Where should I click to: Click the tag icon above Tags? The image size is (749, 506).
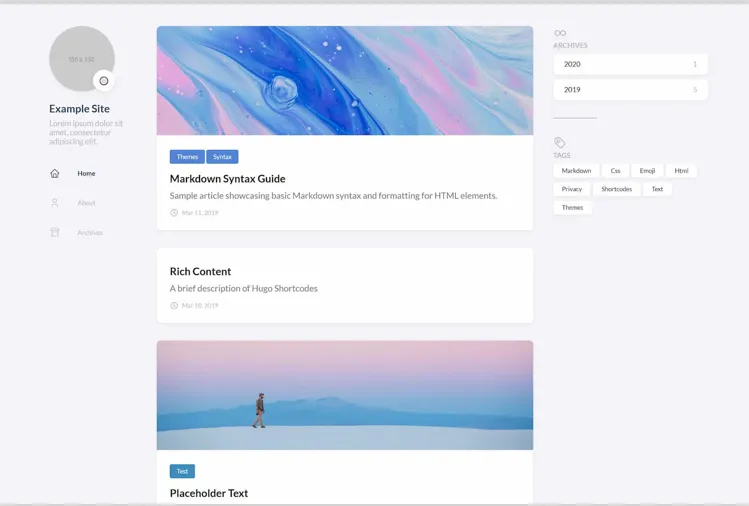coord(560,142)
